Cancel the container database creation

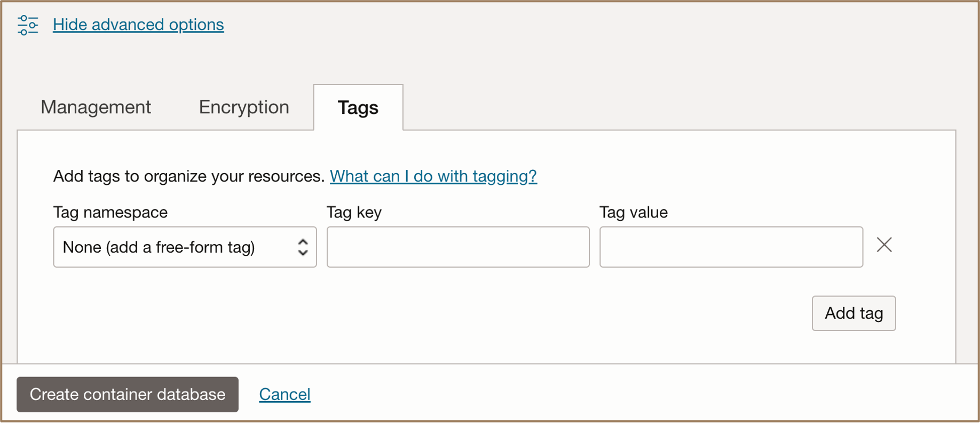tap(284, 395)
